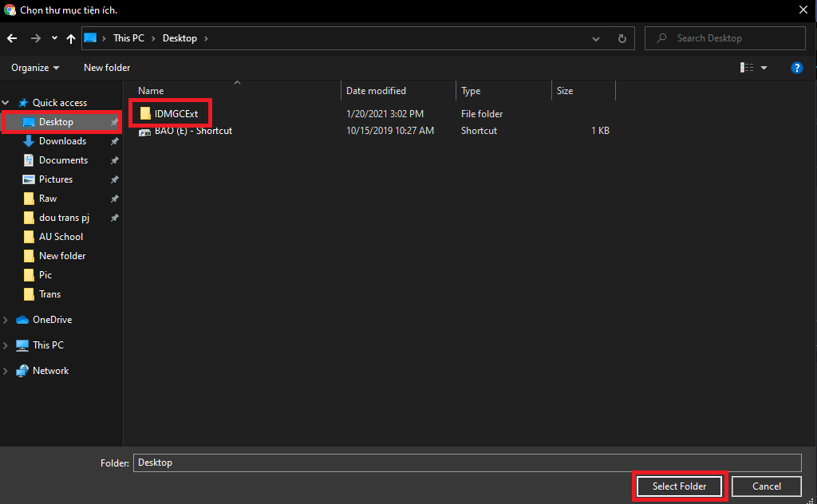The image size is (817, 504).
Task: Open the Organize menu
Action: [35, 68]
